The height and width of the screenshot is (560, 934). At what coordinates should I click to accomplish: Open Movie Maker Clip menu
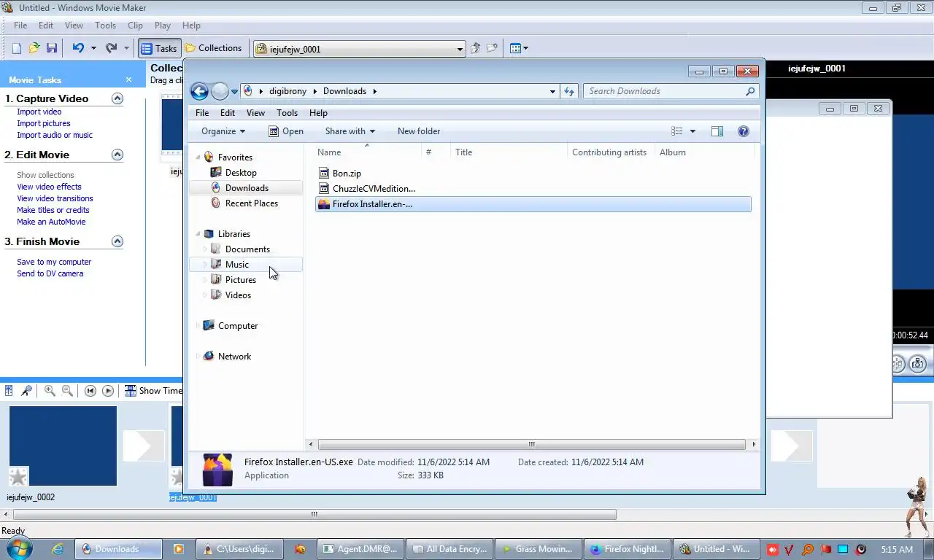click(x=135, y=26)
